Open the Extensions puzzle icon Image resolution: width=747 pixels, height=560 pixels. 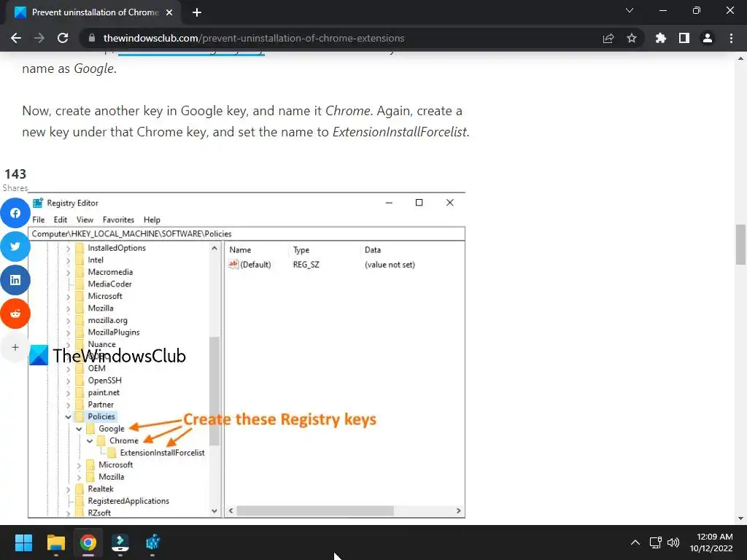click(660, 38)
